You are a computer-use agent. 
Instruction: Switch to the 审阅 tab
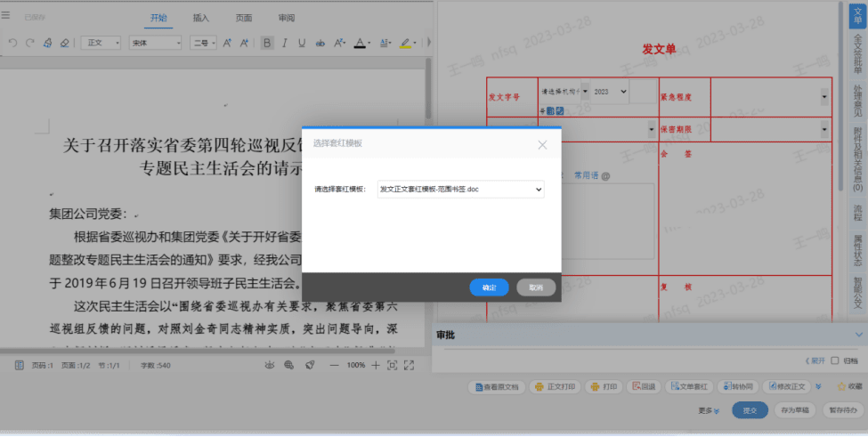pyautogui.click(x=286, y=19)
